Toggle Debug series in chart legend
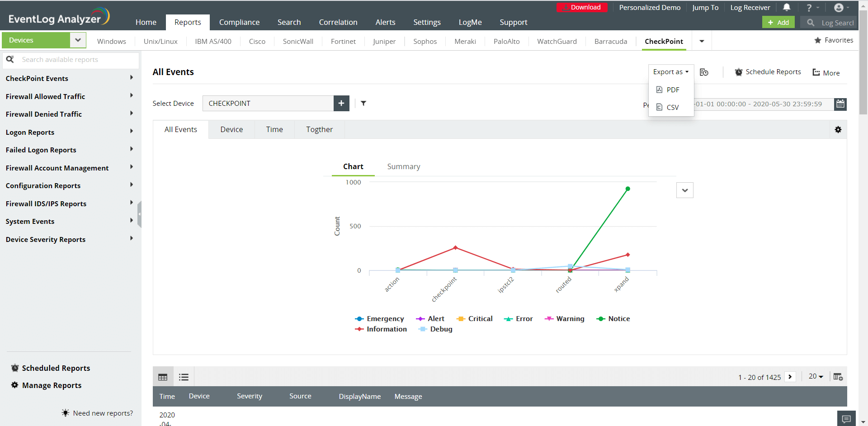 pos(435,329)
